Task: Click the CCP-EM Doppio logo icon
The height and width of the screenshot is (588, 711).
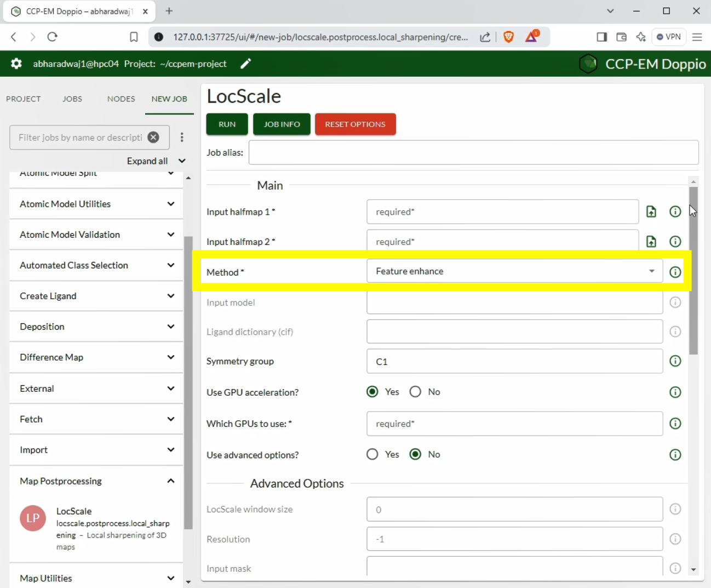Action: click(588, 64)
